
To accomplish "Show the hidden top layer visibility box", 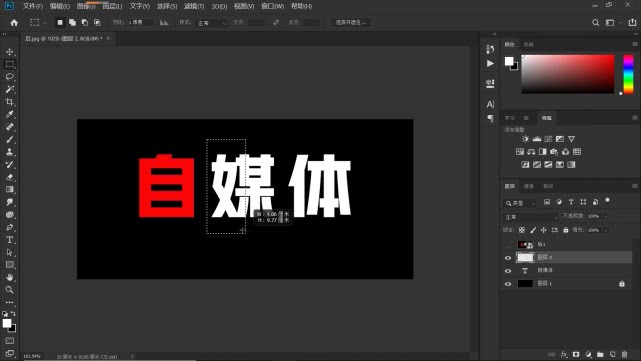I will pos(508,244).
